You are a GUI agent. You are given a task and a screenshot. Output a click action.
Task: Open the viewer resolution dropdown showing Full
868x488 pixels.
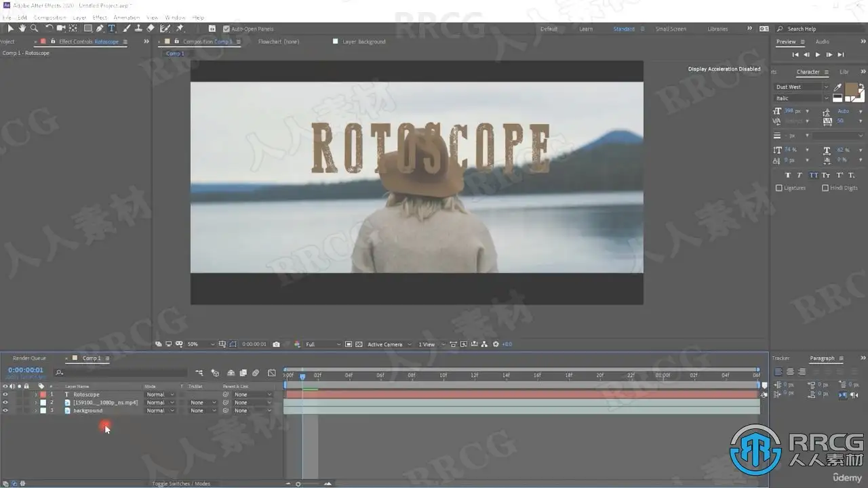322,344
